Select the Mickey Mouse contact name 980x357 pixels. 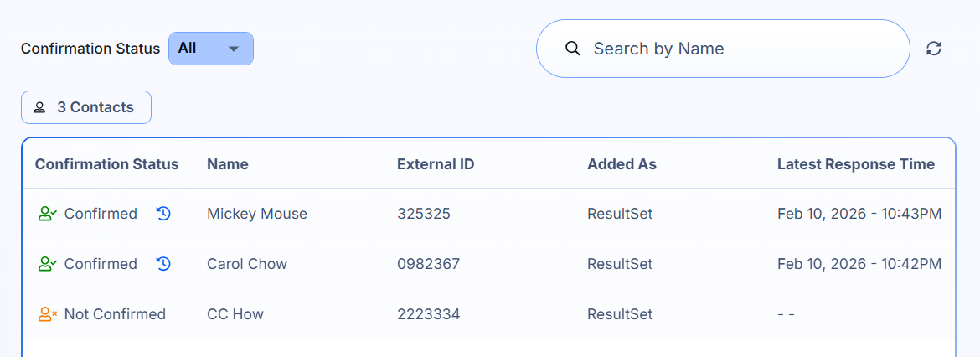pos(257,214)
